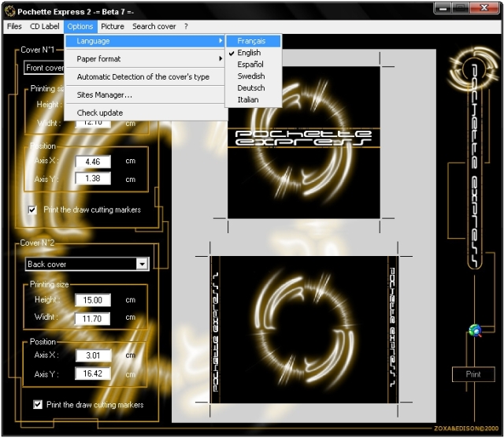504x438 pixels.
Task: Click the vertical Pochette Express logo
Action: (x=474, y=158)
